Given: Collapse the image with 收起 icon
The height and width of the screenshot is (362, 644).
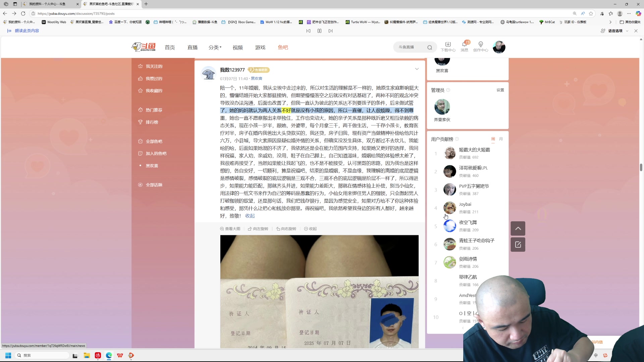Looking at the screenshot, I should coord(310,229).
